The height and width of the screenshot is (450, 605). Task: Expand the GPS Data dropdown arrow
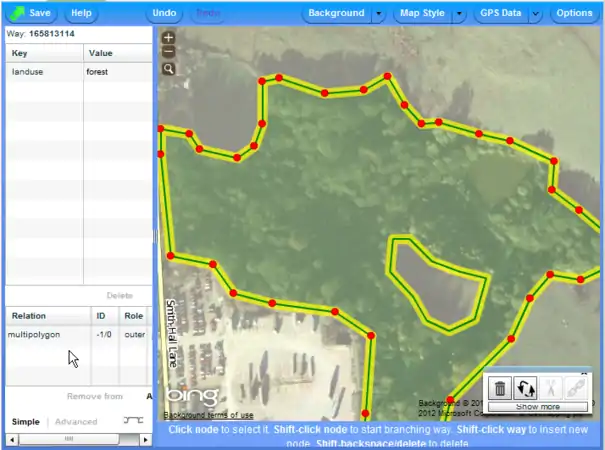click(x=535, y=14)
